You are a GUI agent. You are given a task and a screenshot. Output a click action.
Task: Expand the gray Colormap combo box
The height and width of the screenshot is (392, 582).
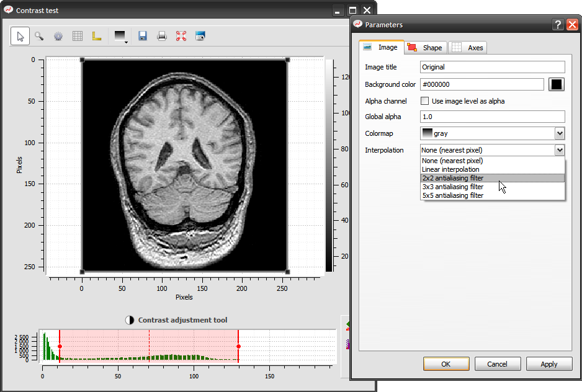pyautogui.click(x=560, y=133)
